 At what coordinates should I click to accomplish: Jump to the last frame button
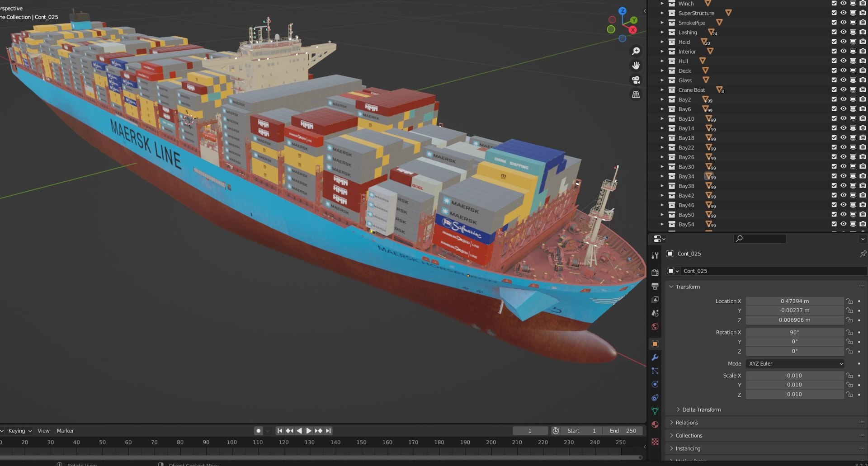tap(328, 431)
